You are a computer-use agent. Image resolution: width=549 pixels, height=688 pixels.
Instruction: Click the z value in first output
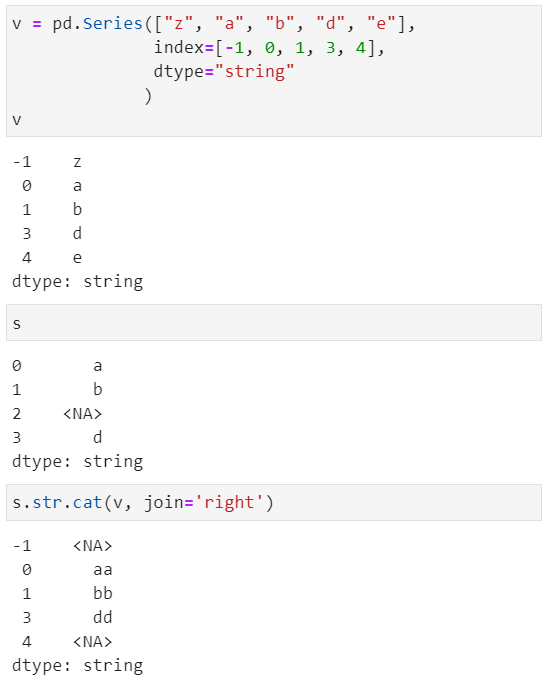(x=77, y=162)
